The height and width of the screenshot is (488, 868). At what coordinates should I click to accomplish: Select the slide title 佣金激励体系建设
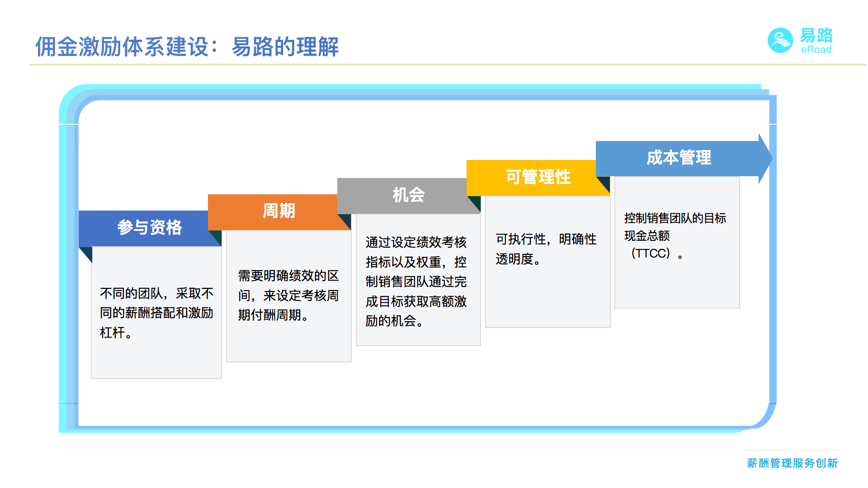pos(187,47)
